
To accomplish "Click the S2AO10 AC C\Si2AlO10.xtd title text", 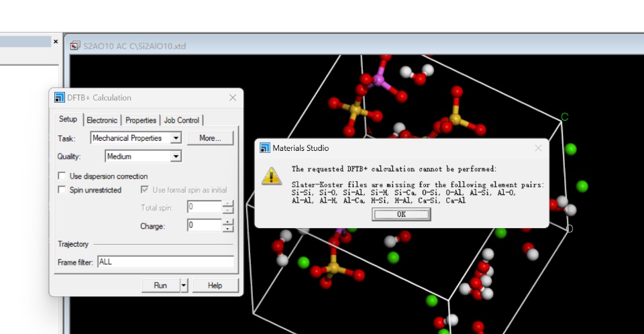I will (134, 46).
